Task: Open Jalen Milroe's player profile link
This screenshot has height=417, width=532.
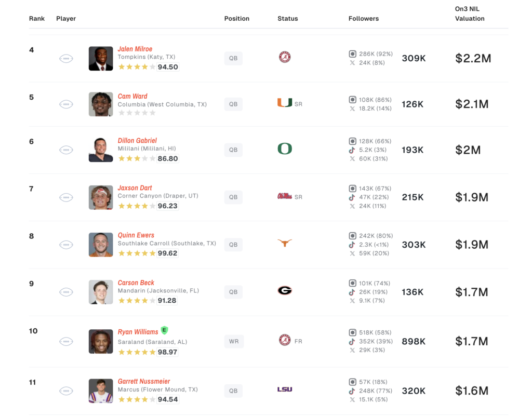Action: [x=135, y=49]
